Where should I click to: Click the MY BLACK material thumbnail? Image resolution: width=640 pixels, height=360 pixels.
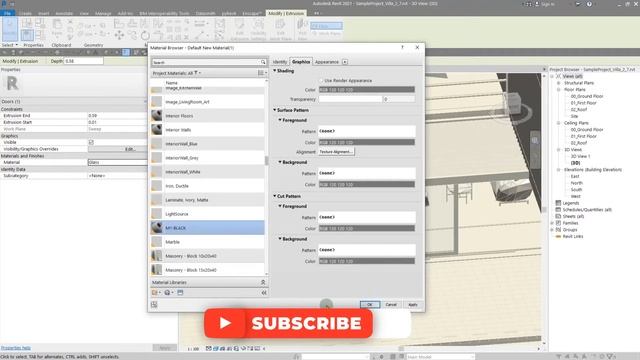(x=157, y=228)
